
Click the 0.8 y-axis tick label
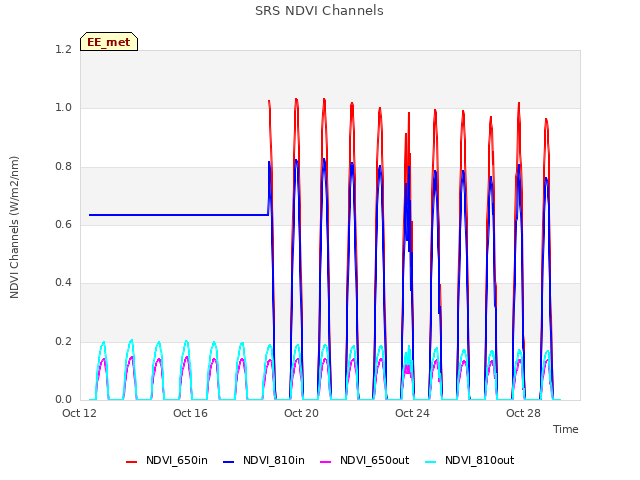tap(63, 166)
